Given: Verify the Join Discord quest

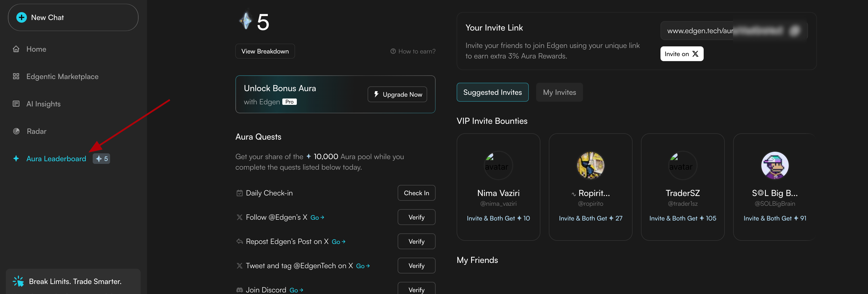Looking at the screenshot, I should [x=416, y=288].
